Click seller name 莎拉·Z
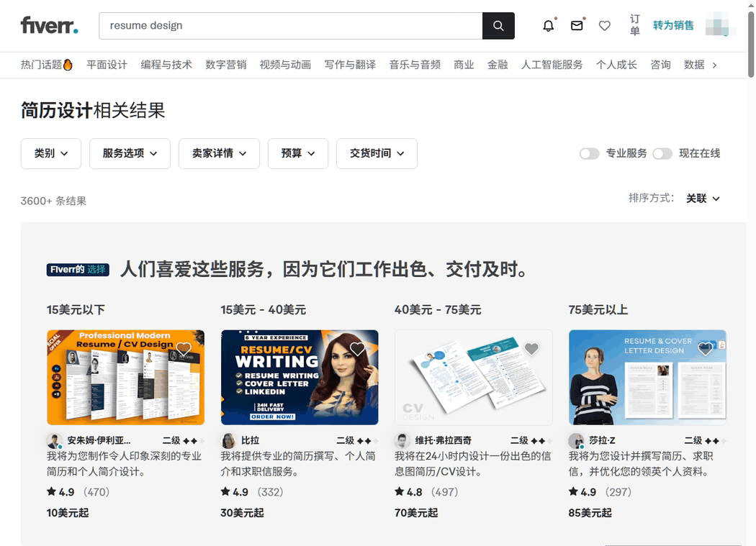 click(x=602, y=440)
